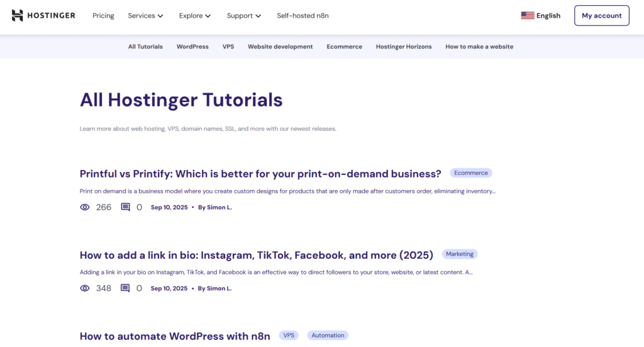Expand the Services dropdown menu

tap(145, 16)
